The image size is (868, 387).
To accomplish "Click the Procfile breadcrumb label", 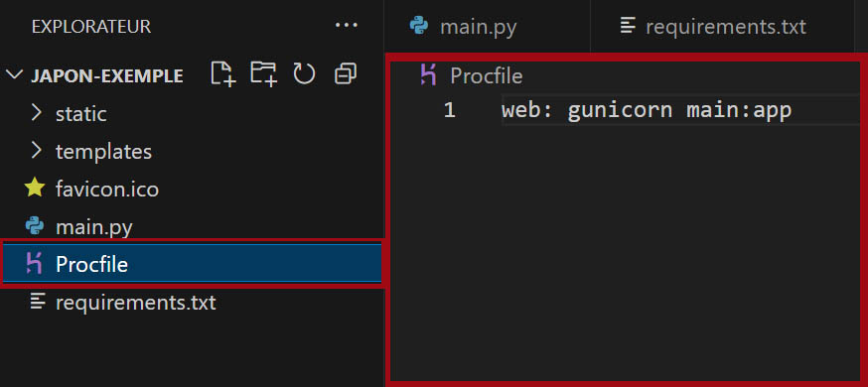I will (486, 75).
